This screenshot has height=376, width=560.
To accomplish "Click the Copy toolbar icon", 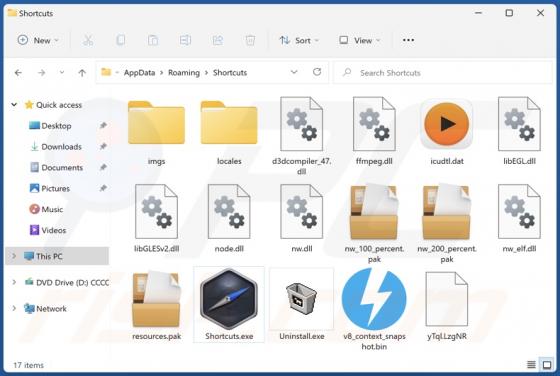I will point(121,40).
